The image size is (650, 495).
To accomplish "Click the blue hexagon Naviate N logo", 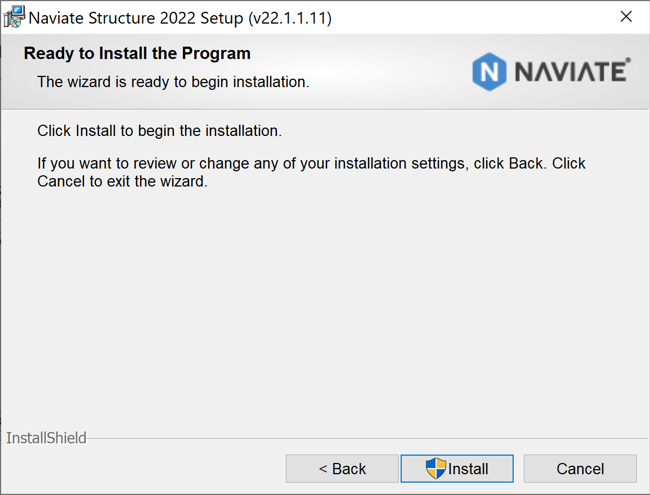I will point(489,72).
